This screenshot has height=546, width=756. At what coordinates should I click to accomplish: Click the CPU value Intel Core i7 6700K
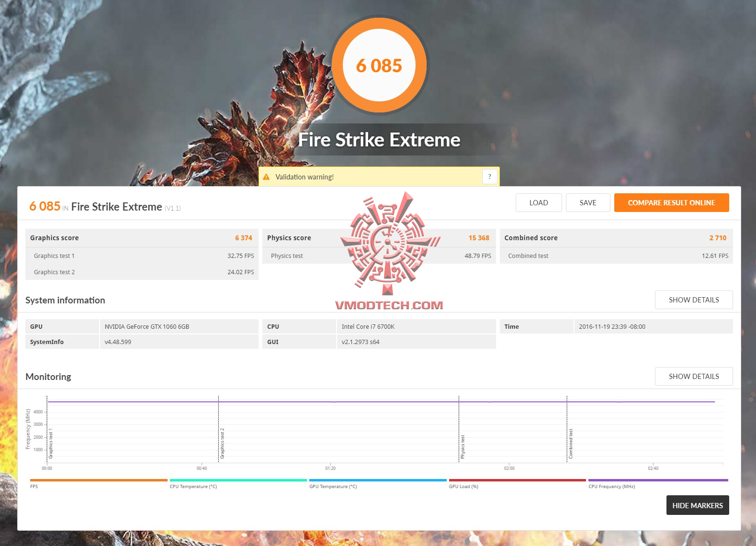368,327
